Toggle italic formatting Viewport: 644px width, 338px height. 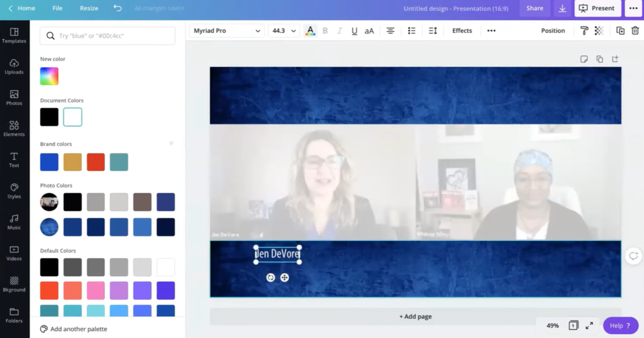pos(340,31)
